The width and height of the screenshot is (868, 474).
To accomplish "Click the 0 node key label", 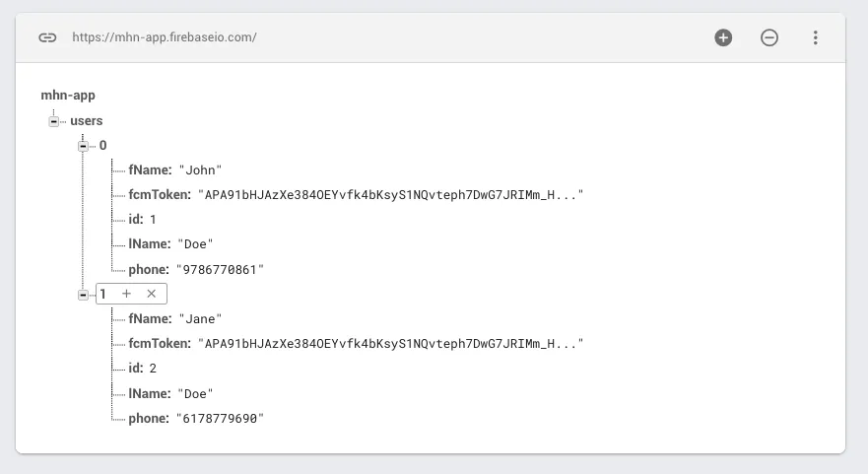I will click(x=102, y=146).
